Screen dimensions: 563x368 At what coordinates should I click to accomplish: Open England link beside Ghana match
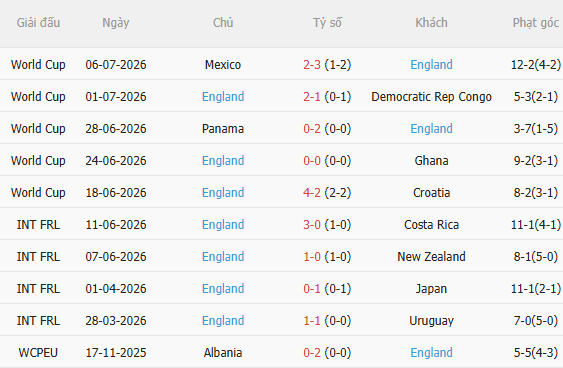click(x=223, y=160)
